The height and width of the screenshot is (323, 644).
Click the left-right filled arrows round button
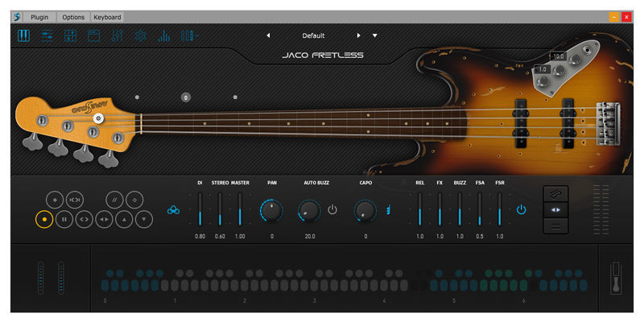click(105, 219)
